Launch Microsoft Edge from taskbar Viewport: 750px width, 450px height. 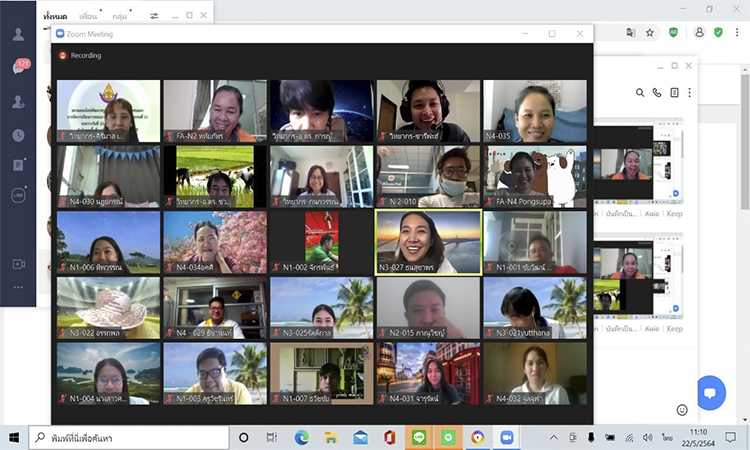pyautogui.click(x=301, y=438)
